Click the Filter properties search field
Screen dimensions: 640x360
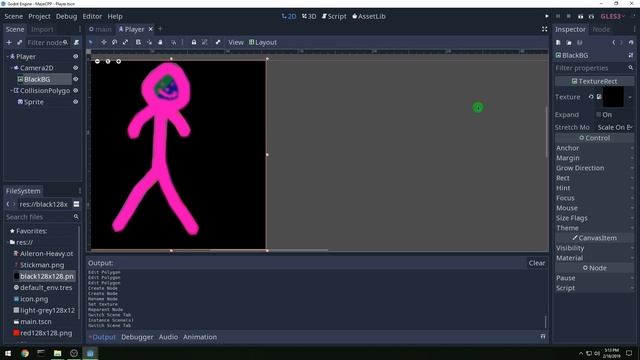click(594, 68)
